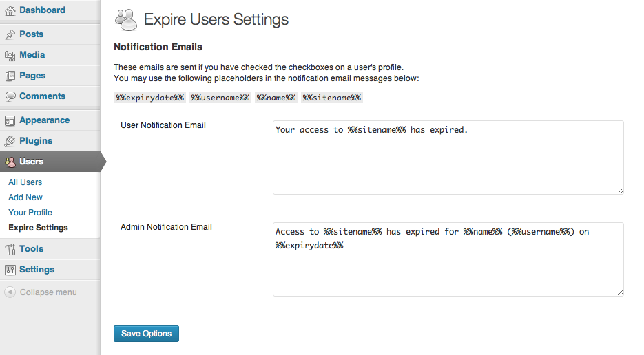Click the Settings sliders icon
The height and width of the screenshot is (355, 644).
[x=10, y=270]
